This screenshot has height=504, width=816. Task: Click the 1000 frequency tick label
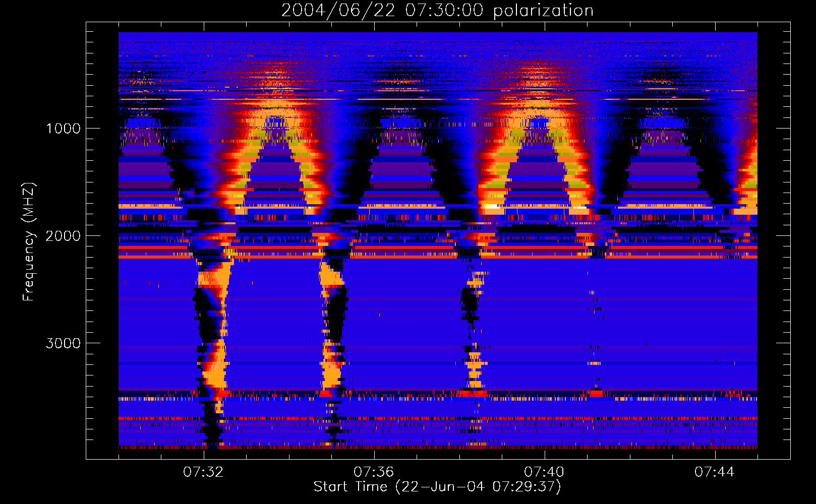click(64, 129)
